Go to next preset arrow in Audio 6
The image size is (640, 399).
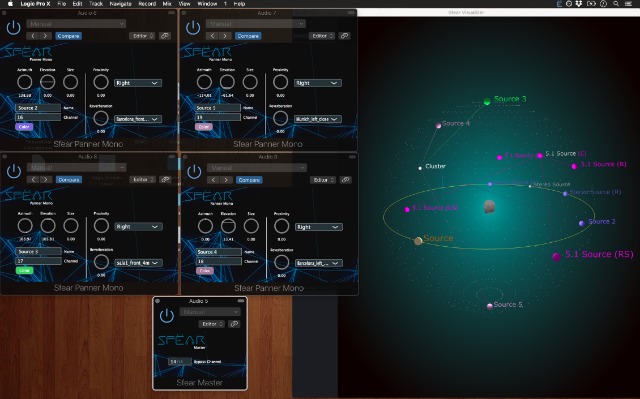(x=45, y=36)
